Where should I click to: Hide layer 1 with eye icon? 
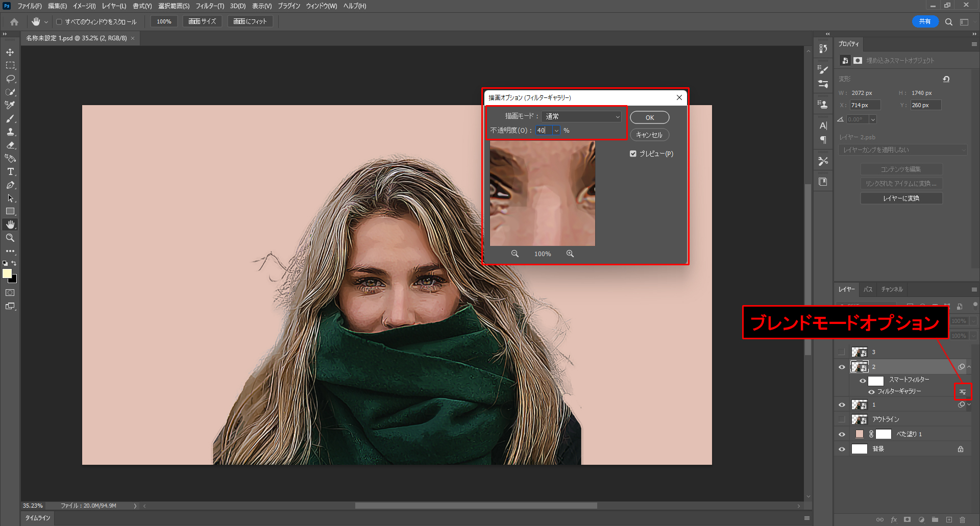(x=842, y=405)
